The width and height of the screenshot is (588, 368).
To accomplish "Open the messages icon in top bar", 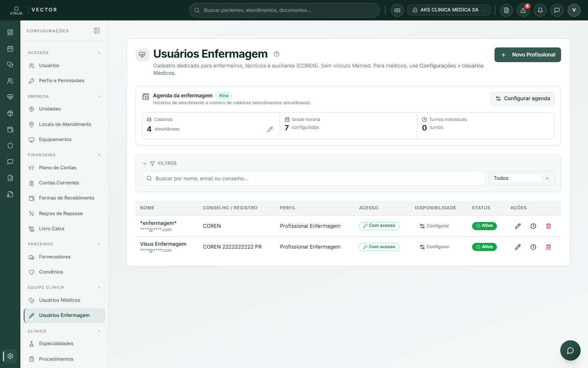I will 557,10.
